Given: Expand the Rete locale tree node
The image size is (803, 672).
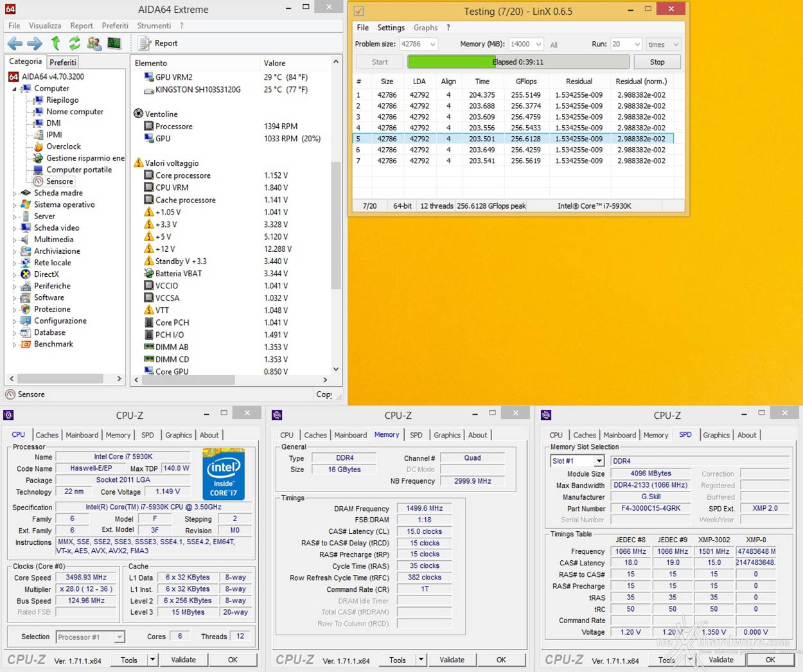Looking at the screenshot, I should click(14, 262).
